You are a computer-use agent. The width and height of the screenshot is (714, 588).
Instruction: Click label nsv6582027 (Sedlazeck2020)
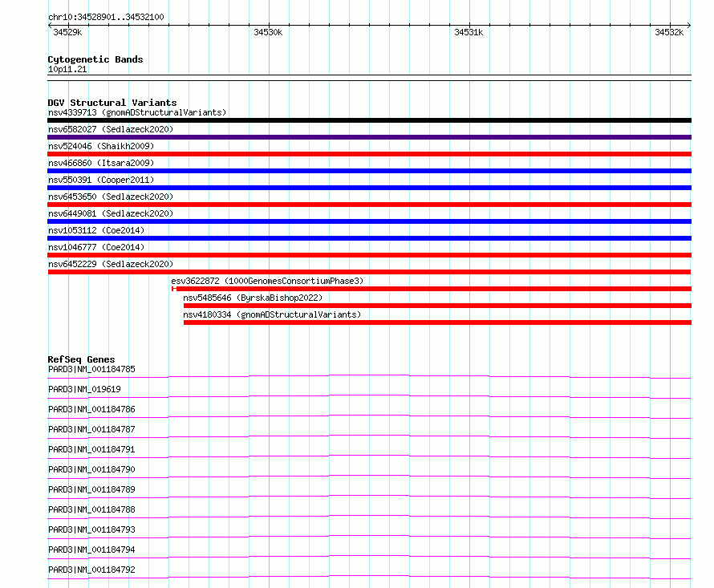111,129
